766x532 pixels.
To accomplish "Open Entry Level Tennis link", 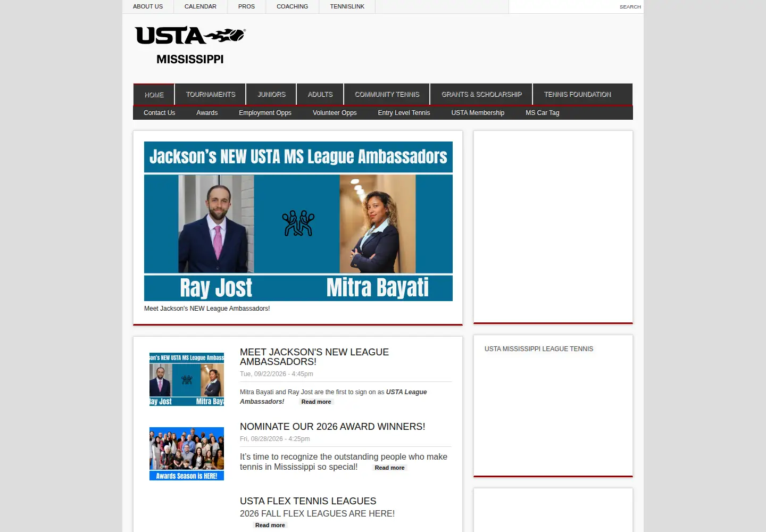I will (x=404, y=113).
